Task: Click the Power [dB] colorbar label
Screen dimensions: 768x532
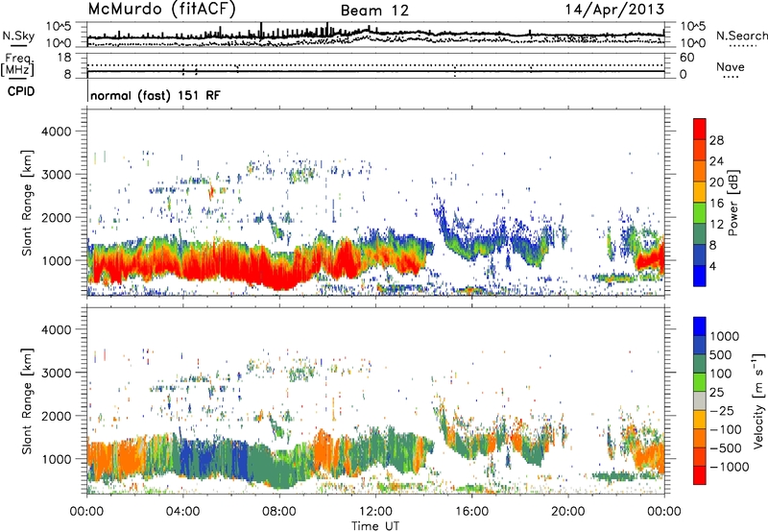Action: tap(732, 203)
